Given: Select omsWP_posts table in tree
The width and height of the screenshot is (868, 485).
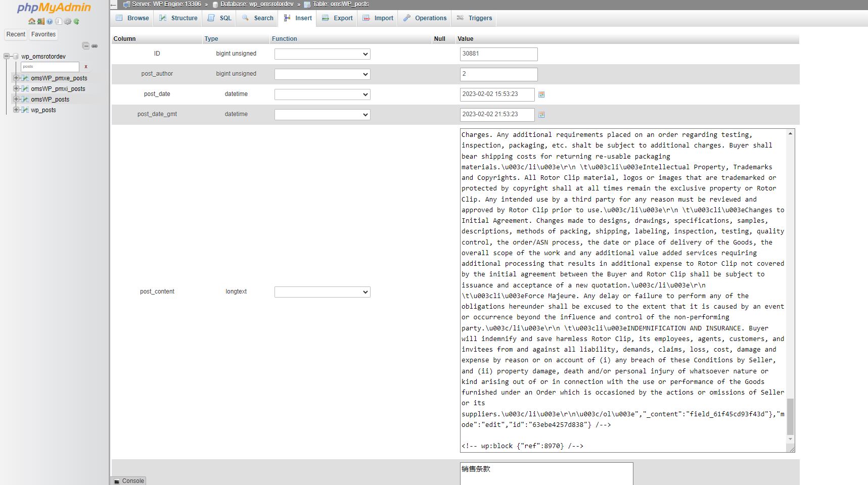Looking at the screenshot, I should click(x=50, y=100).
